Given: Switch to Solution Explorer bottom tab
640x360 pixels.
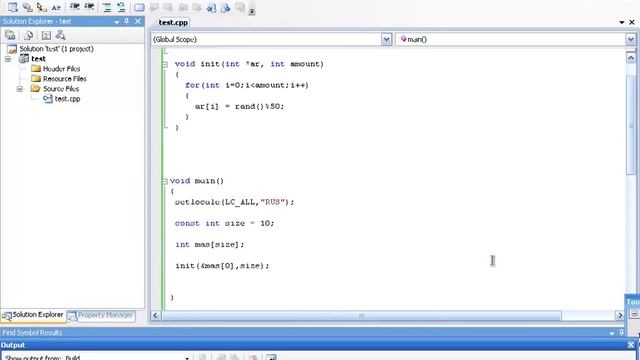Looking at the screenshot, I should click(x=33, y=315).
